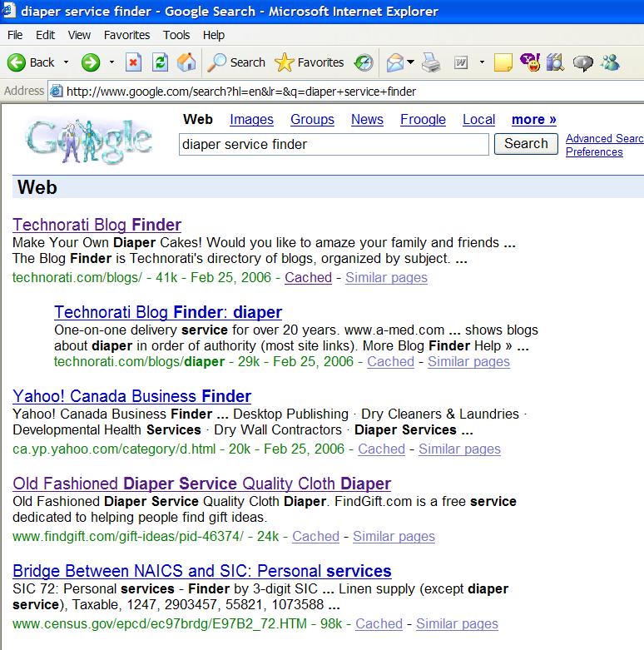
Task: Switch to Images search
Action: 251,119
